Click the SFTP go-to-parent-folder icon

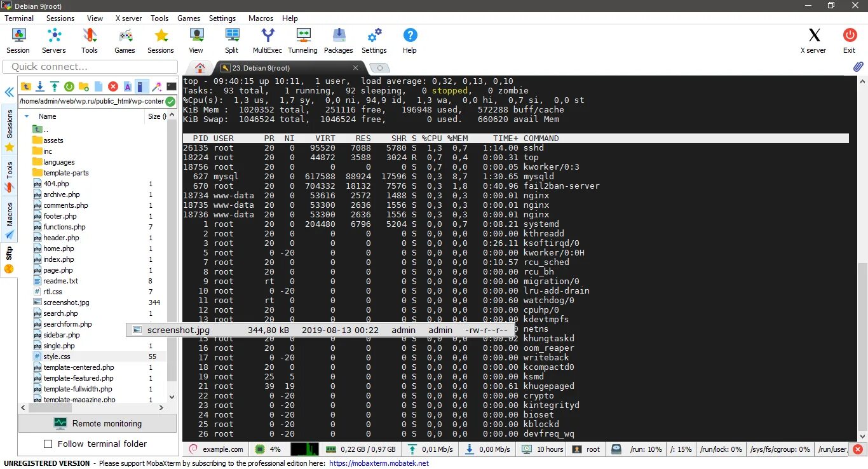26,86
